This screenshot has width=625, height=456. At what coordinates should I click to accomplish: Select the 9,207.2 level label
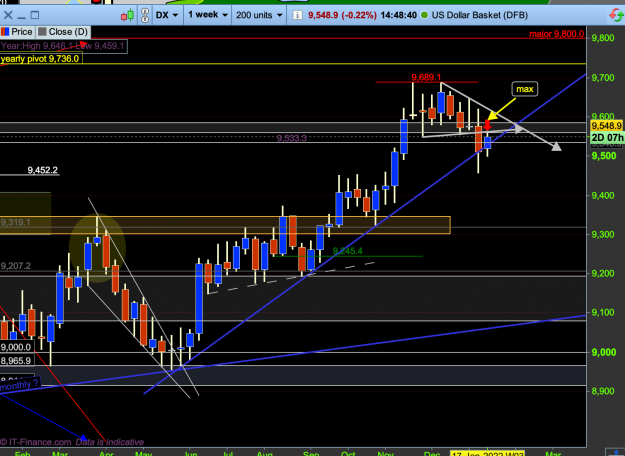coord(16,266)
